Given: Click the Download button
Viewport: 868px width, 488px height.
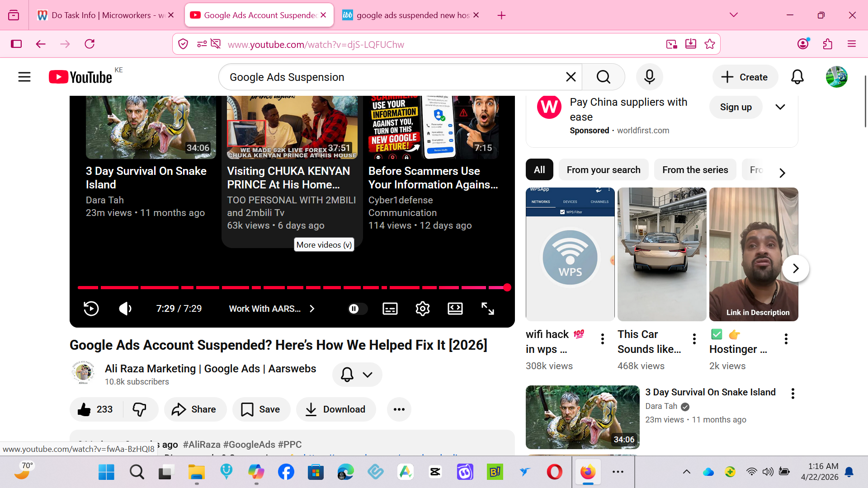Looking at the screenshot, I should point(336,409).
